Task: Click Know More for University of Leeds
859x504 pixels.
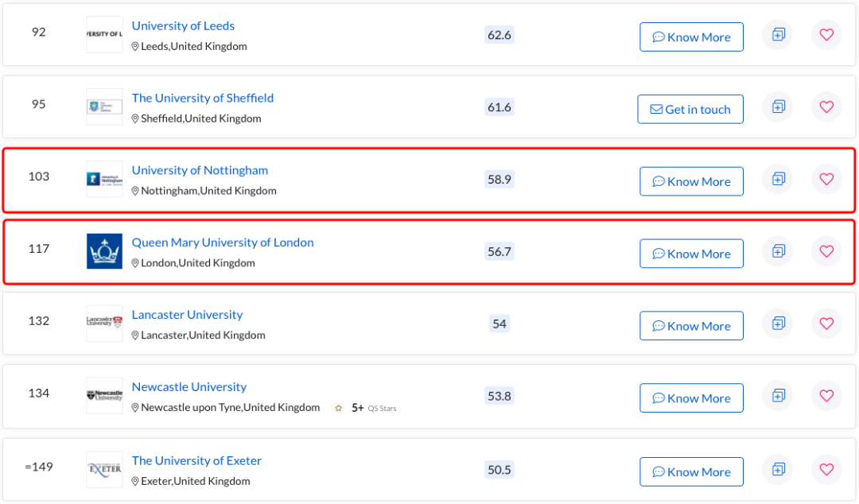Action: (691, 37)
